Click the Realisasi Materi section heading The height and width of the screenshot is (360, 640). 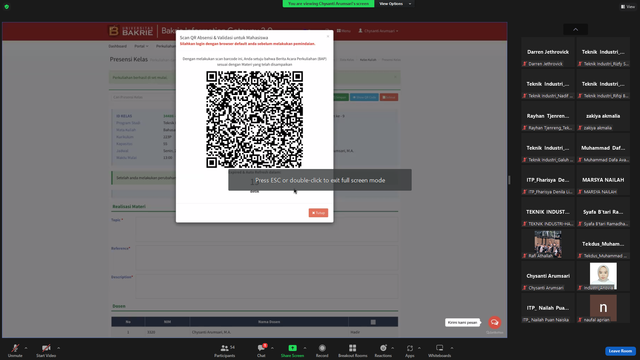pyautogui.click(x=129, y=207)
